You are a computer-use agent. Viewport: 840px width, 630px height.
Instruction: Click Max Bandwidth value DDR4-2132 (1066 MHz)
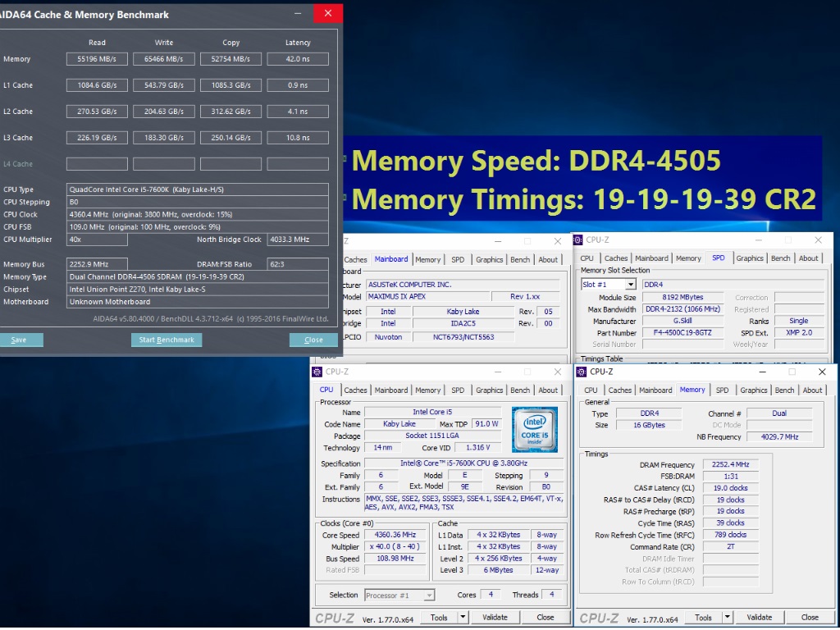683,309
